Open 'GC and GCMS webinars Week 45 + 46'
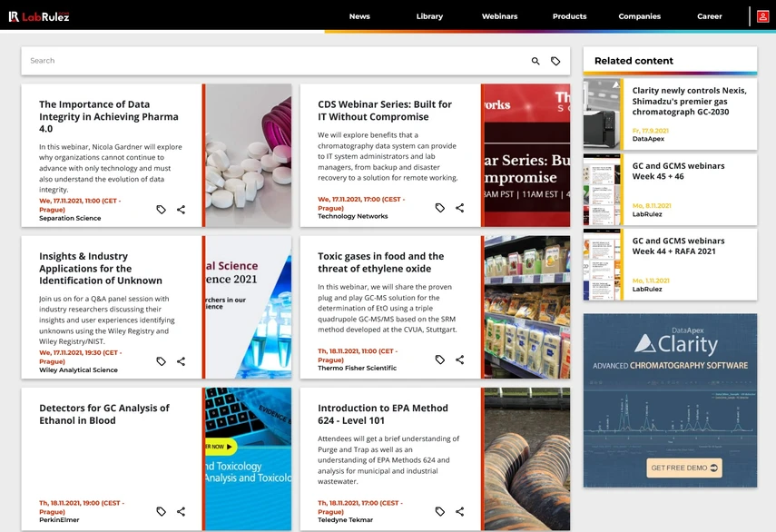Screen dimensions: 776x532 (679, 171)
